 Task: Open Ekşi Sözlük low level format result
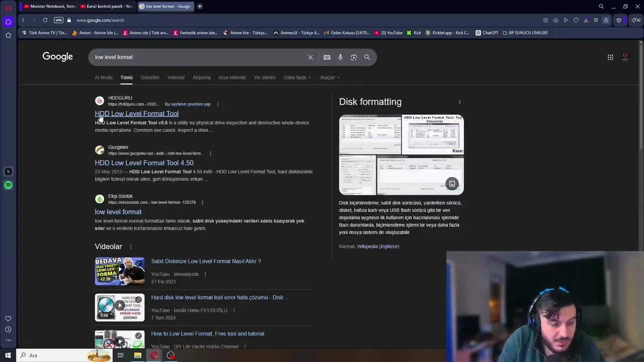click(x=118, y=212)
